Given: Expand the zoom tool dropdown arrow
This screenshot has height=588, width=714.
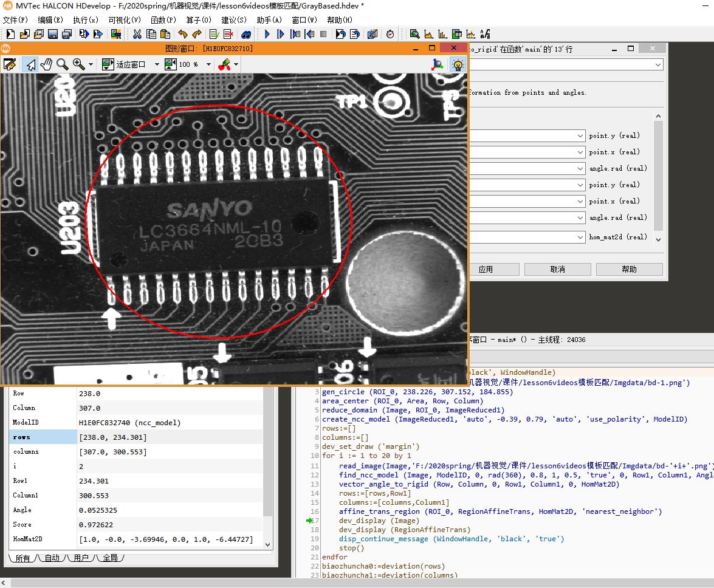Looking at the screenshot, I should click(x=91, y=64).
